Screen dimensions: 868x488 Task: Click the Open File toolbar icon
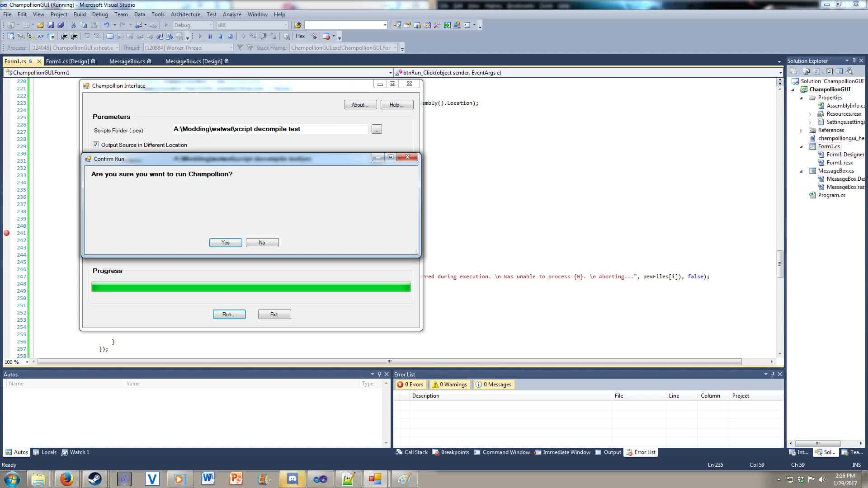pyautogui.click(x=40, y=25)
